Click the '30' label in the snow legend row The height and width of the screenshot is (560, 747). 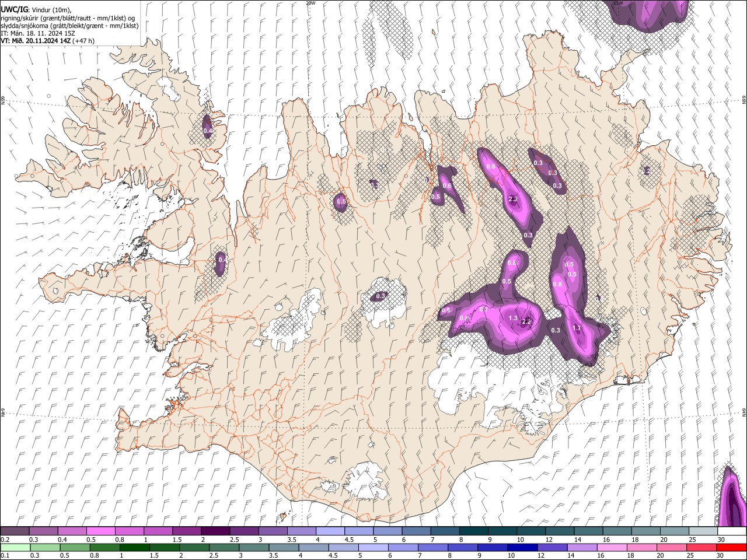[x=721, y=540]
